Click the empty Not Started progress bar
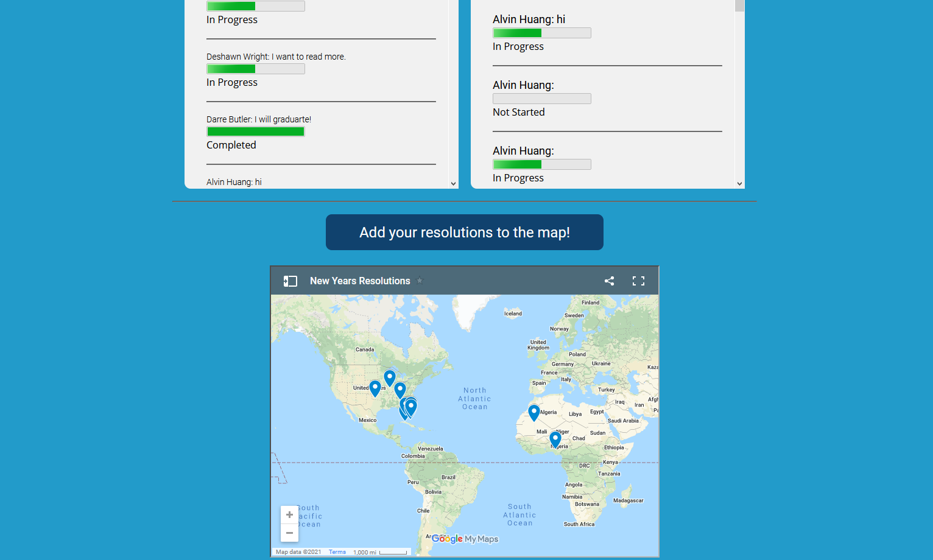Screen dimensions: 933x560 pos(542,99)
